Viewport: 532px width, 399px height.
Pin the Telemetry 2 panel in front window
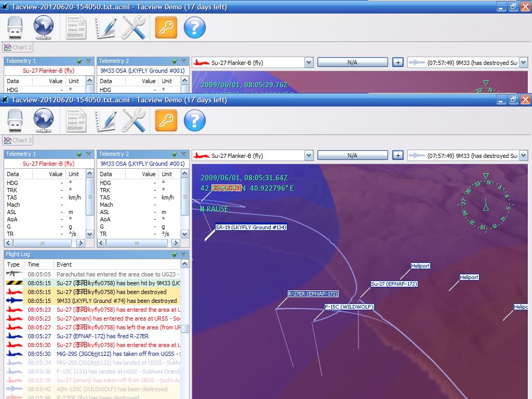point(175,154)
